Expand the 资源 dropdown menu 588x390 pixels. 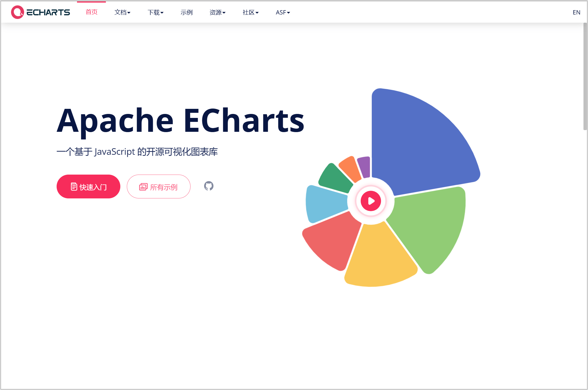pyautogui.click(x=217, y=12)
